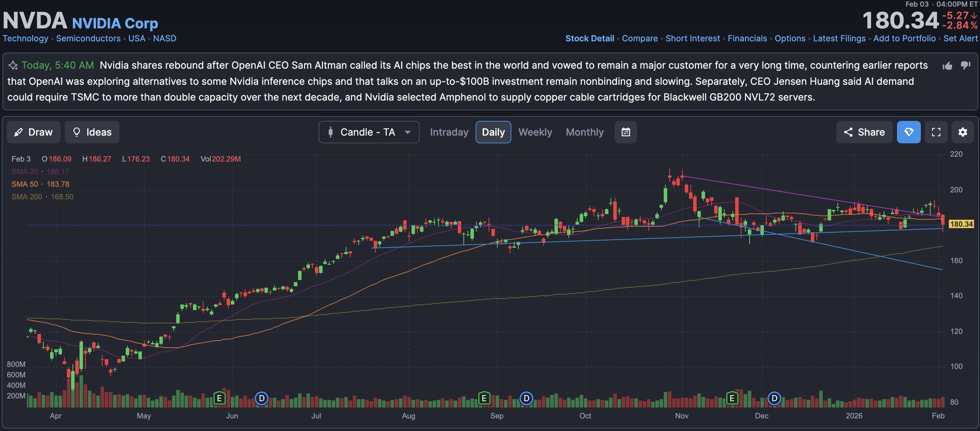Screen dimensions: 980x431
Task: Select the Weekly timeframe
Action: click(x=535, y=132)
